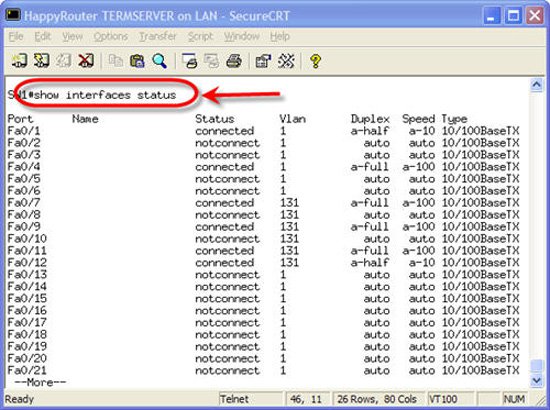
Task: Open the Transfer menu
Action: pyautogui.click(x=158, y=36)
